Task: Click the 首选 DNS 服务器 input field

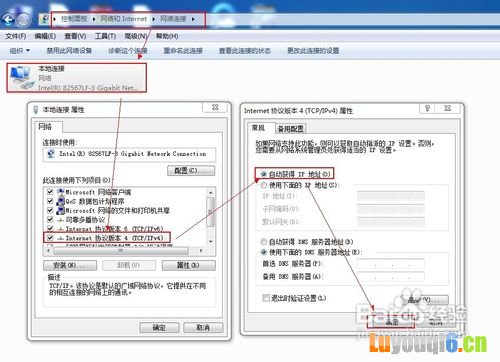Action: pos(391,264)
